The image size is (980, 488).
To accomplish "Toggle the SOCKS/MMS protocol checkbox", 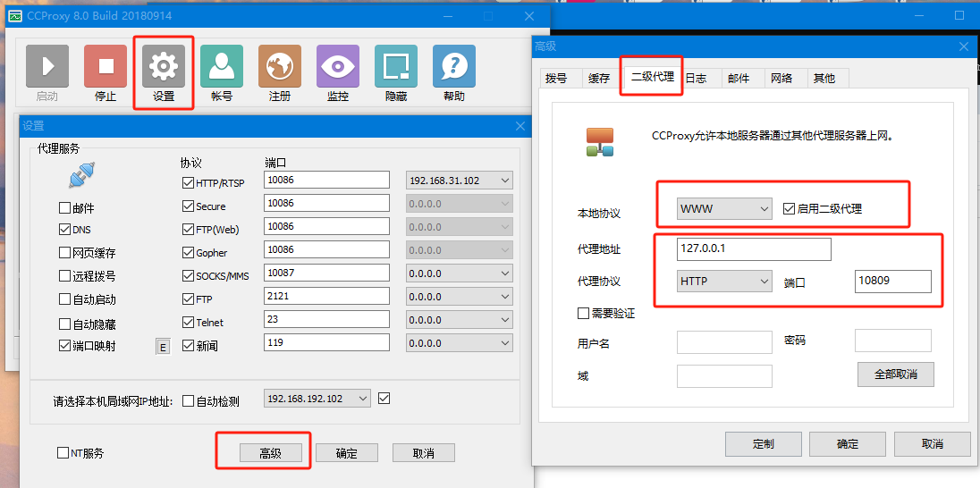I will coord(188,275).
